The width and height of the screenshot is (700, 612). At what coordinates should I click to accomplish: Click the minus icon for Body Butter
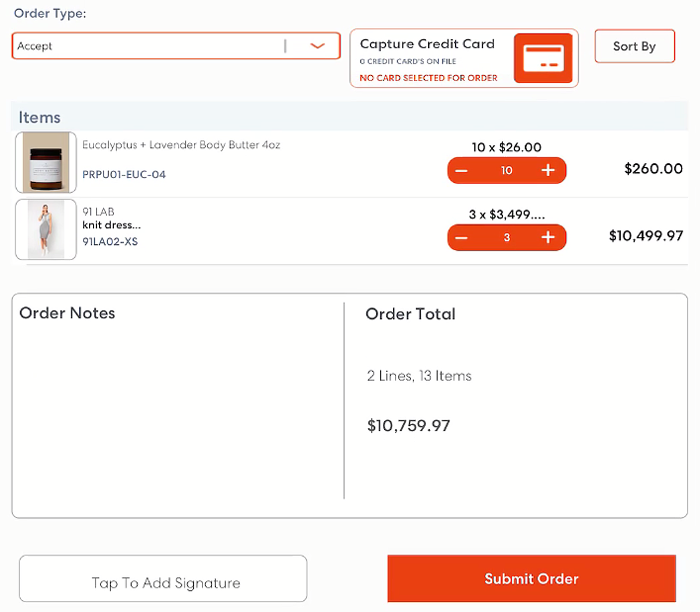461,170
